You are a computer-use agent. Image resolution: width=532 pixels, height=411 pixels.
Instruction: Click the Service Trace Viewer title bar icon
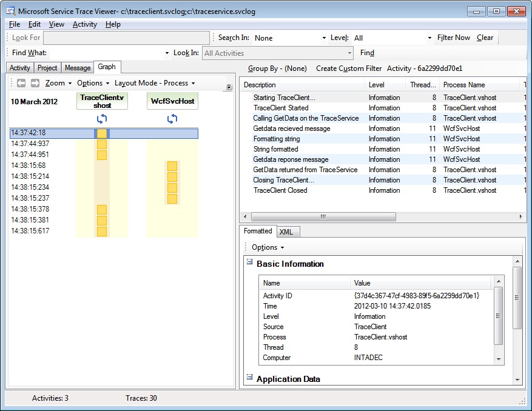(10, 11)
